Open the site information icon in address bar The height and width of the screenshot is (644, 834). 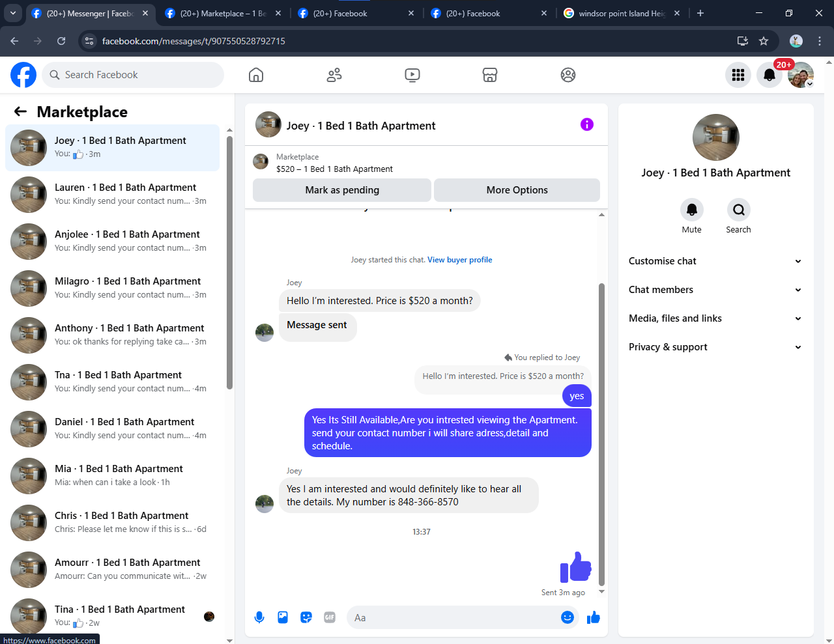point(90,41)
